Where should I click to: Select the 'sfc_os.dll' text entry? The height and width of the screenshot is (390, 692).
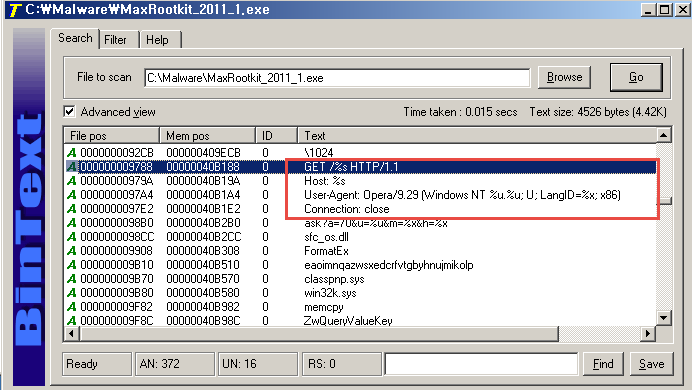coord(326,237)
